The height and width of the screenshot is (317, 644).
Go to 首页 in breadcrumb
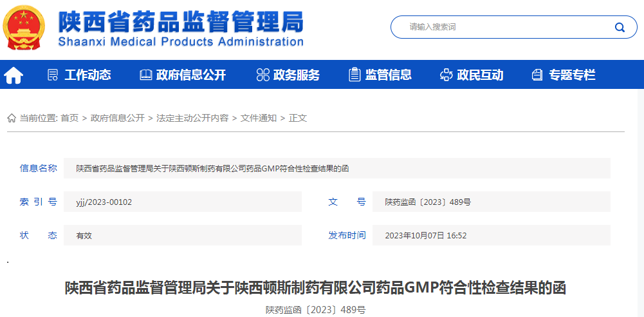point(69,118)
